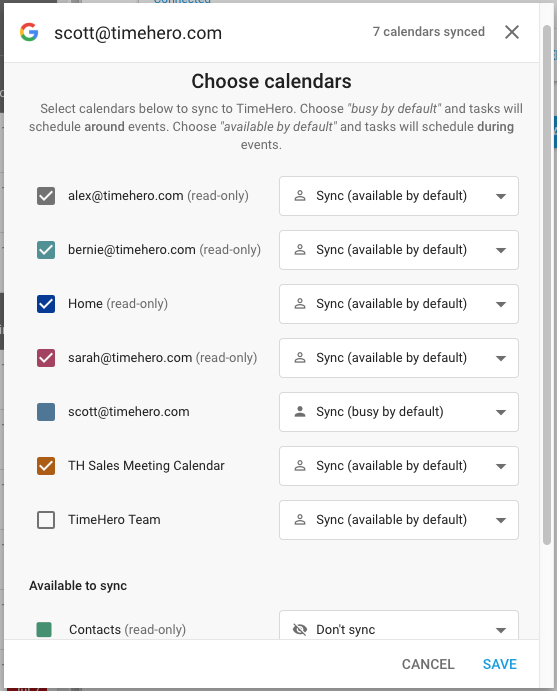
Task: Click the person icon in sarah@timehero.com sync field
Action: (300, 357)
